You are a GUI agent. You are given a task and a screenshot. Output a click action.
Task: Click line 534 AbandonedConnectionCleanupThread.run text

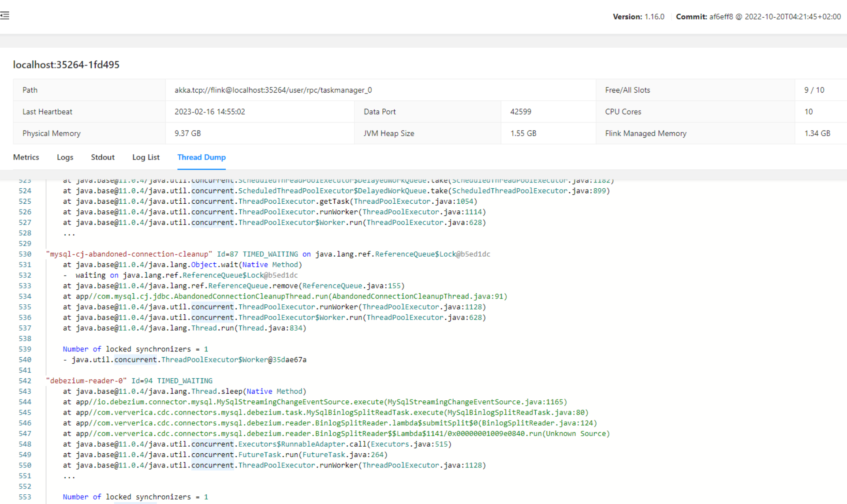click(285, 296)
